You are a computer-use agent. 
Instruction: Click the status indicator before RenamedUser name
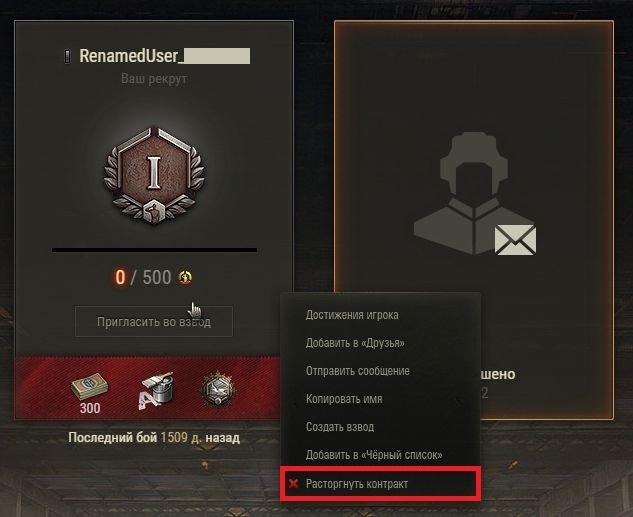(x=67, y=56)
